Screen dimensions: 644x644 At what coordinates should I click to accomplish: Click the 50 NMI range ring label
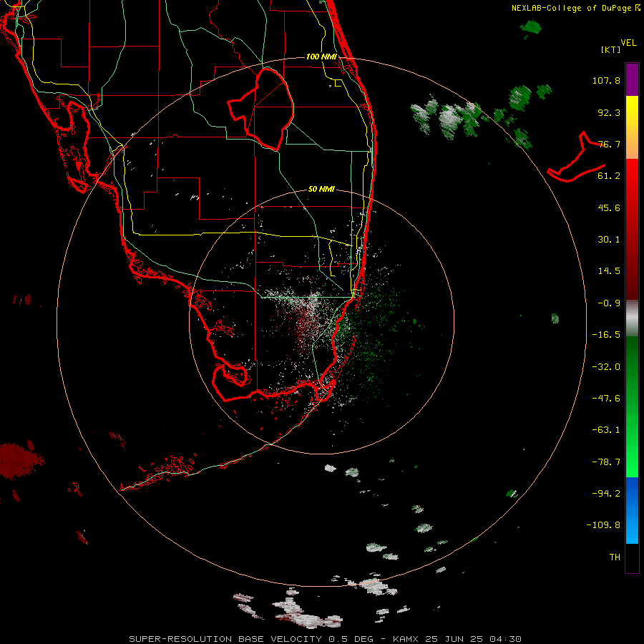(321, 190)
